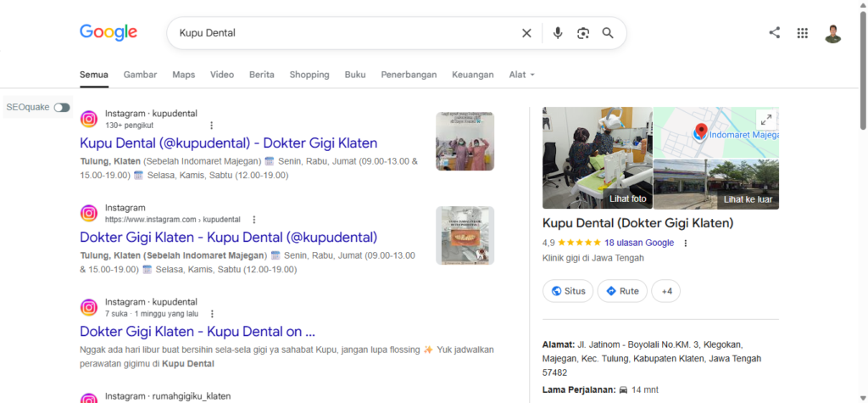Open the 18 ulasan Google reviews link

coord(639,243)
